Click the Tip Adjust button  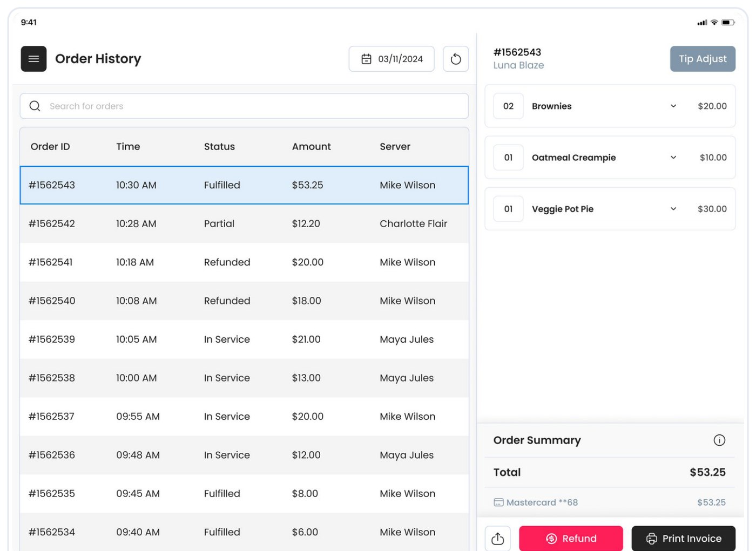703,59
